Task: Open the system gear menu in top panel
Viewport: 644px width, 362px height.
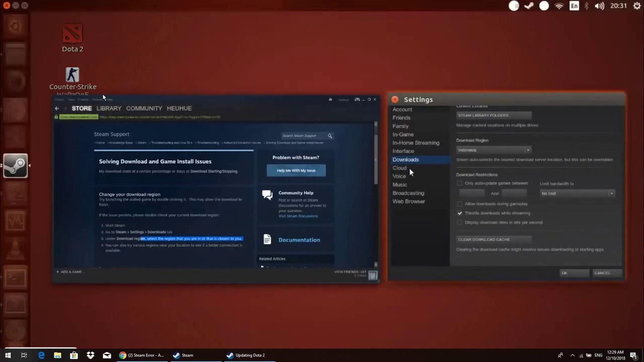Action: [636, 6]
